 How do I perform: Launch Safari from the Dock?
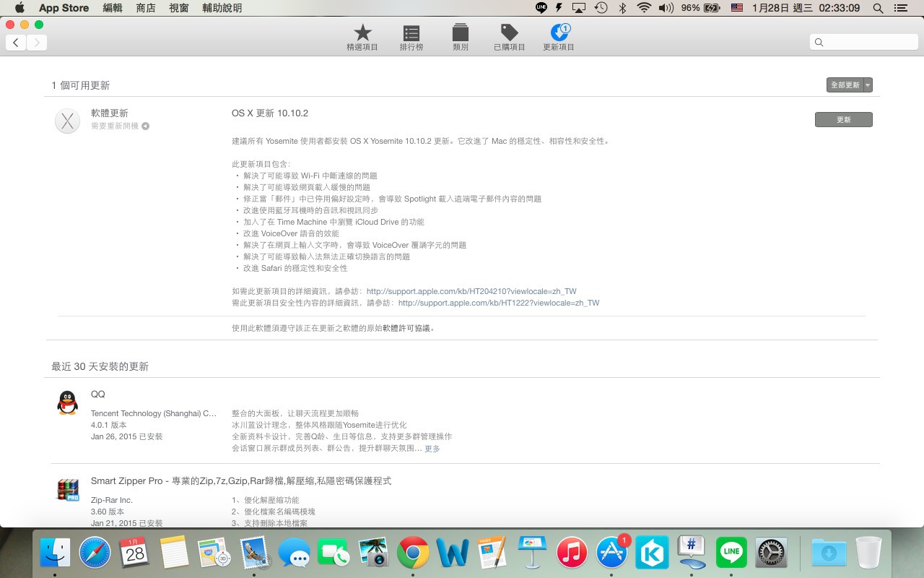click(x=95, y=553)
